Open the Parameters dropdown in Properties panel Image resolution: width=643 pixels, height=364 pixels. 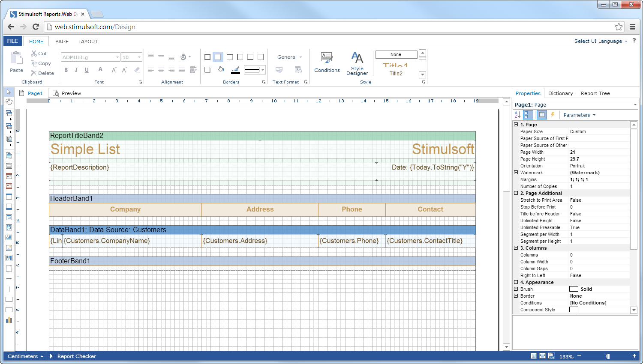(x=579, y=115)
